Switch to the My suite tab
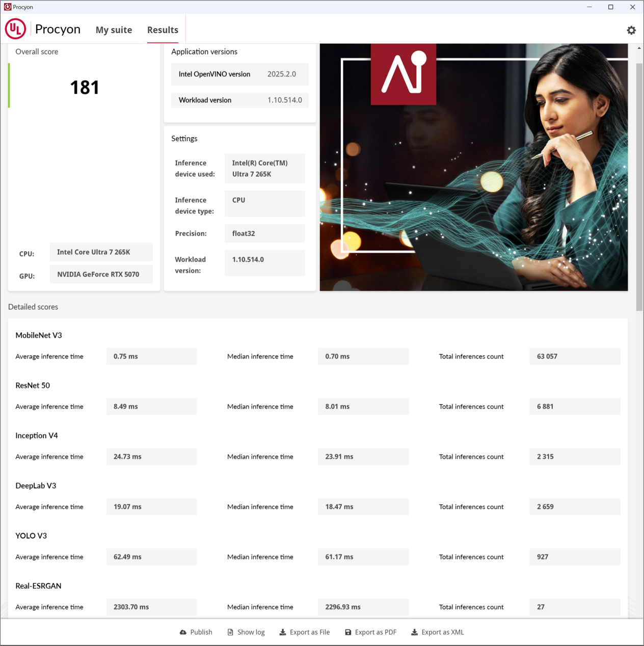The height and width of the screenshot is (646, 644). (114, 30)
